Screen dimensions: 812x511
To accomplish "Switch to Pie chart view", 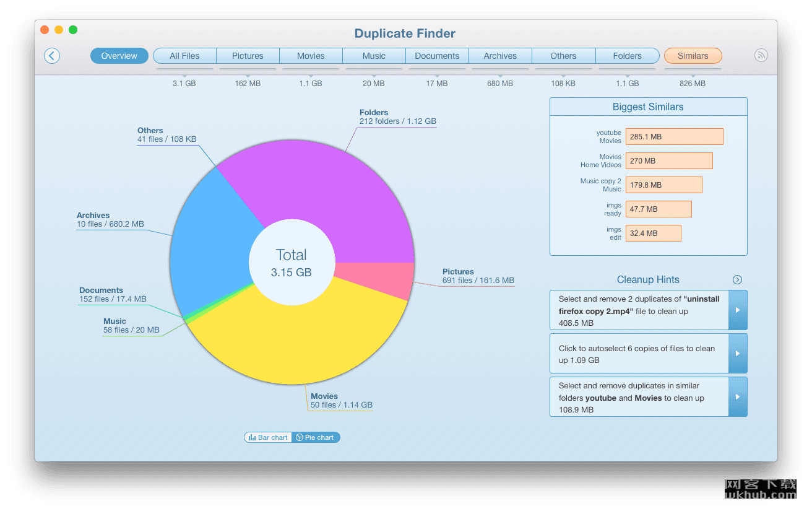I will click(x=316, y=437).
